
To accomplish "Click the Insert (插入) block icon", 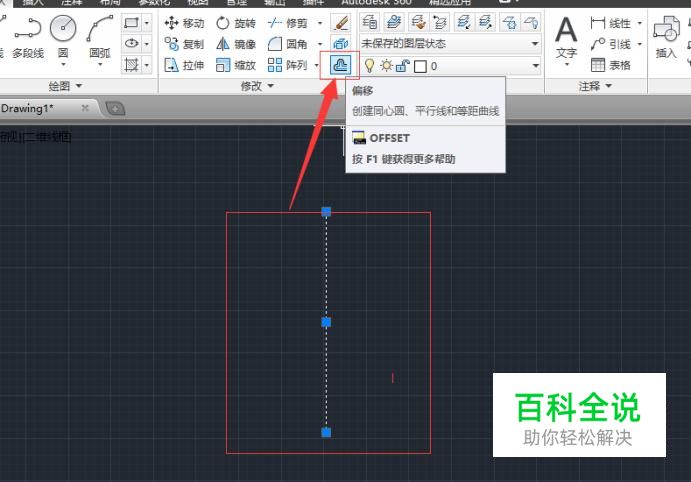I will (666, 37).
